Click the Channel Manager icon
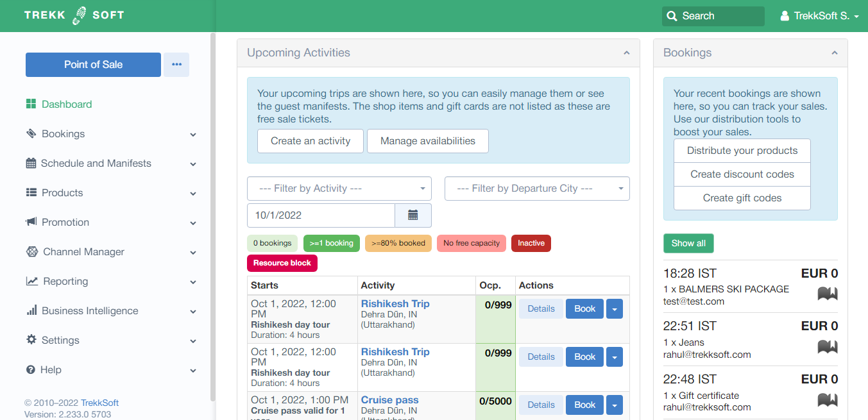 pyautogui.click(x=31, y=251)
